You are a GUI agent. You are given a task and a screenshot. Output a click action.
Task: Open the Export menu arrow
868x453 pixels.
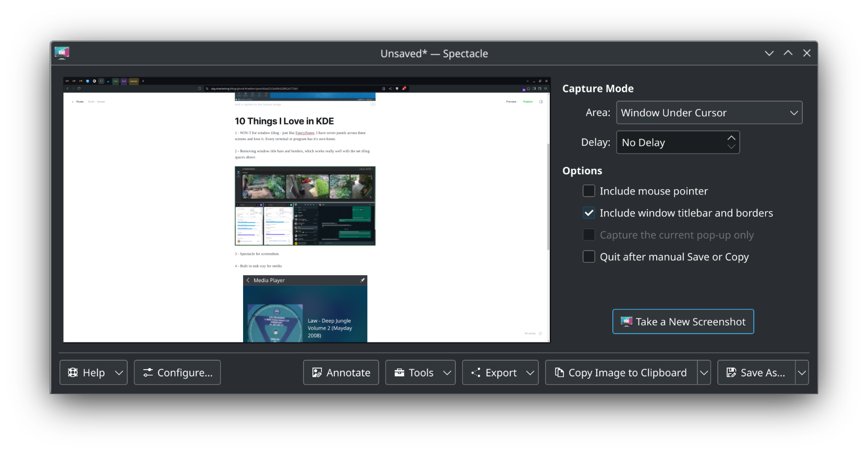click(x=530, y=372)
